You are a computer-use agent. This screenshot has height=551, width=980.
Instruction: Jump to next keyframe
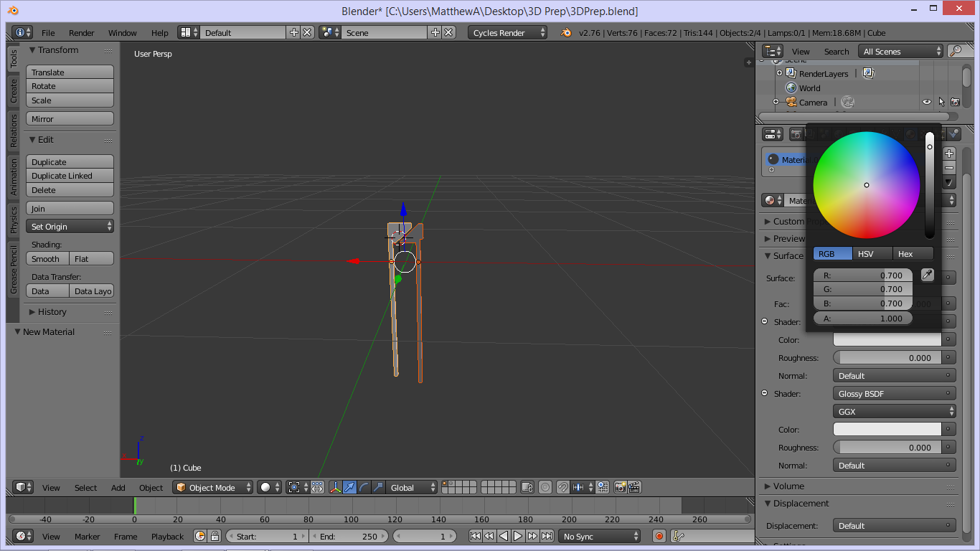tap(532, 536)
